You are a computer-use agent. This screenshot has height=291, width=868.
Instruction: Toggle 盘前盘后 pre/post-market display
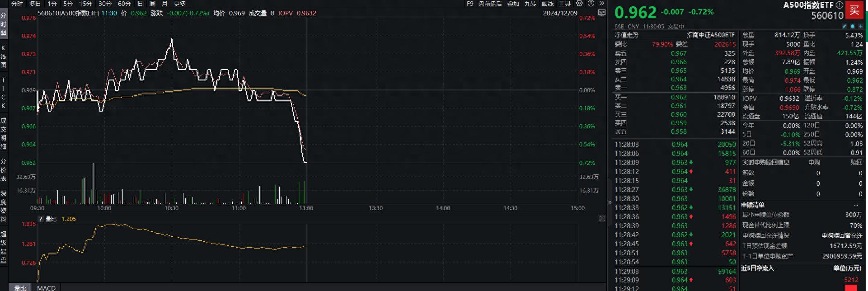(x=490, y=4)
